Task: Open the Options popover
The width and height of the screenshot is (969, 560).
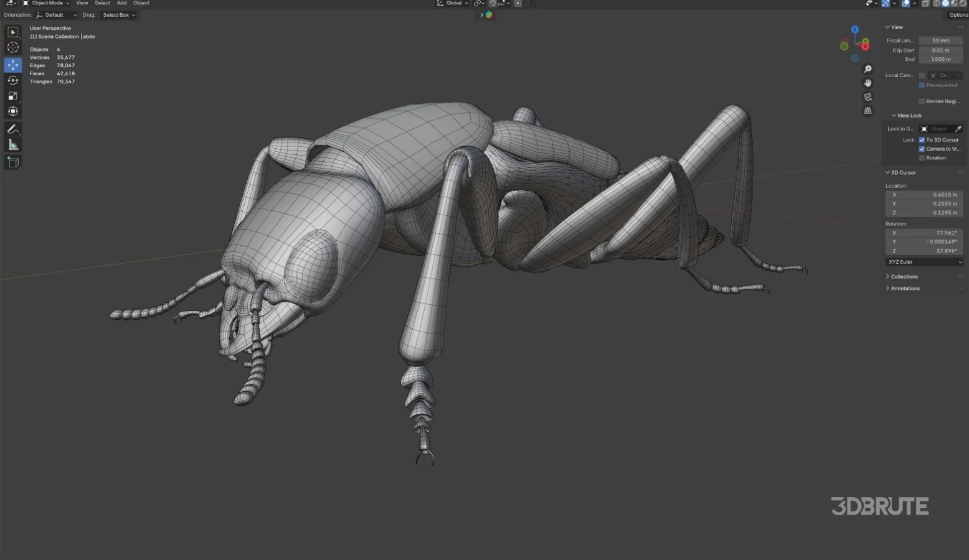Action: click(958, 15)
